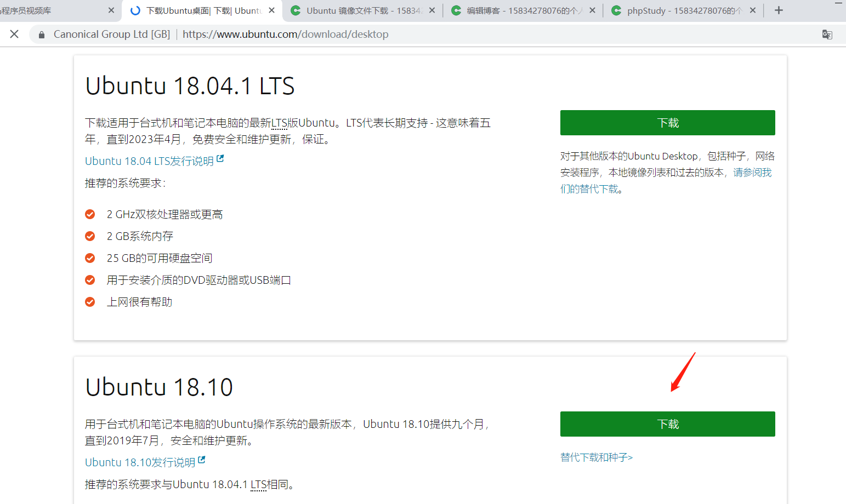
Task: Close the phpStudy tab
Action: (x=753, y=10)
